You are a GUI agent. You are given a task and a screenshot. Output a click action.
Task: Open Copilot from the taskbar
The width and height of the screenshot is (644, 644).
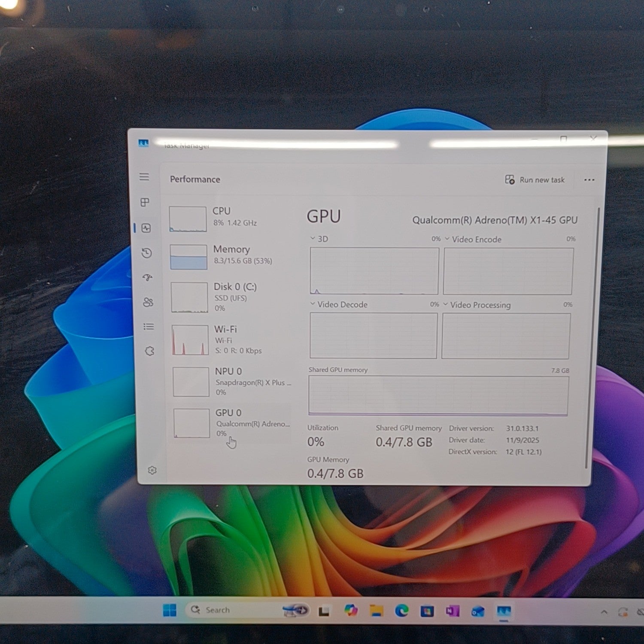351,610
